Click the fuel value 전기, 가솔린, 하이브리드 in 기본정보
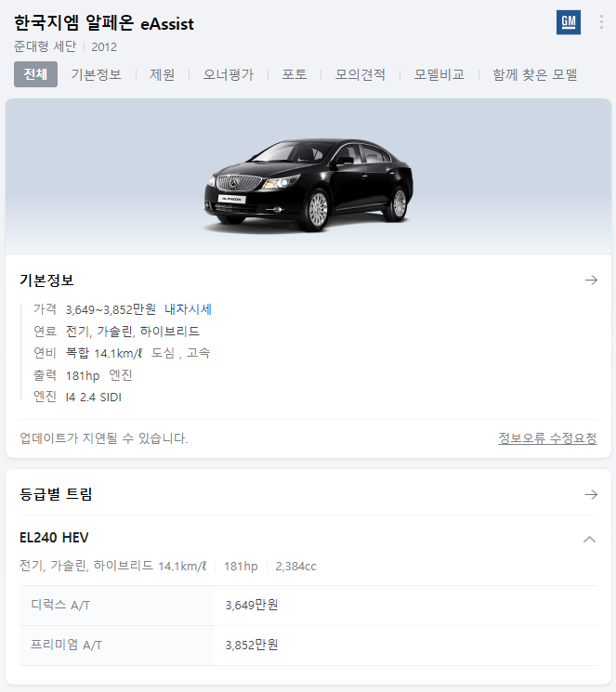616x692 pixels. [x=133, y=332]
